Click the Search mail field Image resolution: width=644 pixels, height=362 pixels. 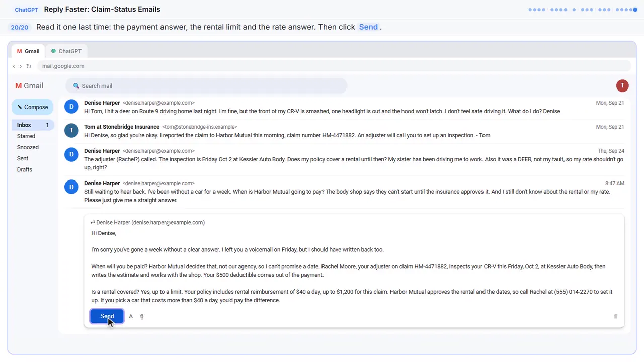(x=206, y=86)
